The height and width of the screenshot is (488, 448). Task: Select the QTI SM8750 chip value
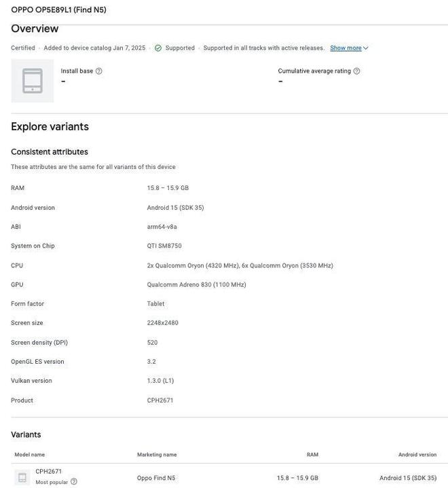point(164,246)
